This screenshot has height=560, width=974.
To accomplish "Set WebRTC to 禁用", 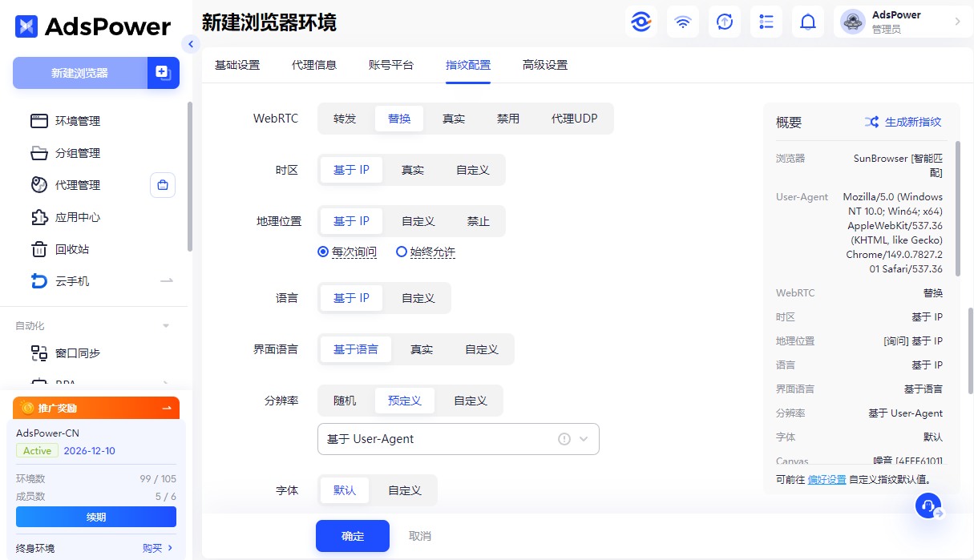I will point(508,119).
